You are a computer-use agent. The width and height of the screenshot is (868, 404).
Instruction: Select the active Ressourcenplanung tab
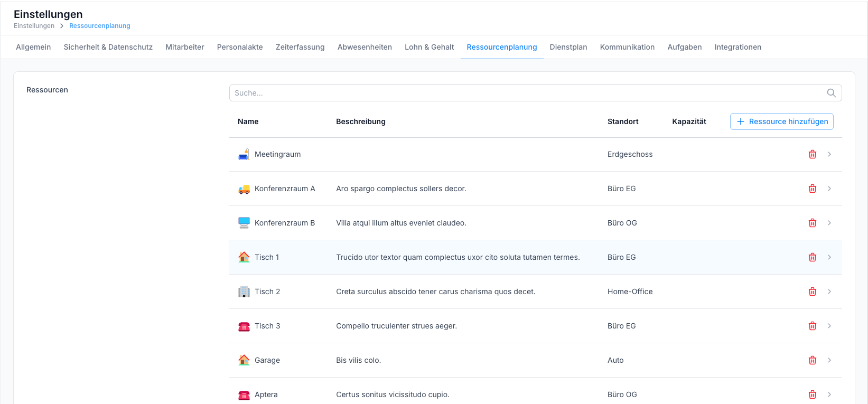point(502,47)
